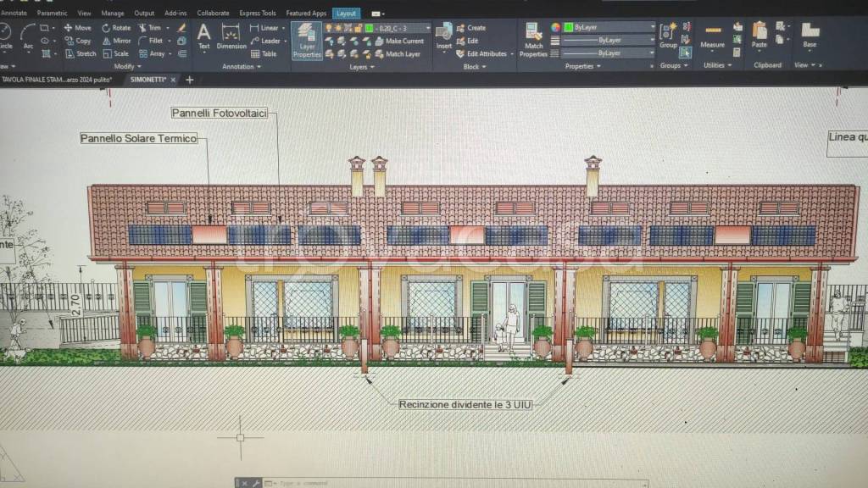Select the Group objects tool

668,35
